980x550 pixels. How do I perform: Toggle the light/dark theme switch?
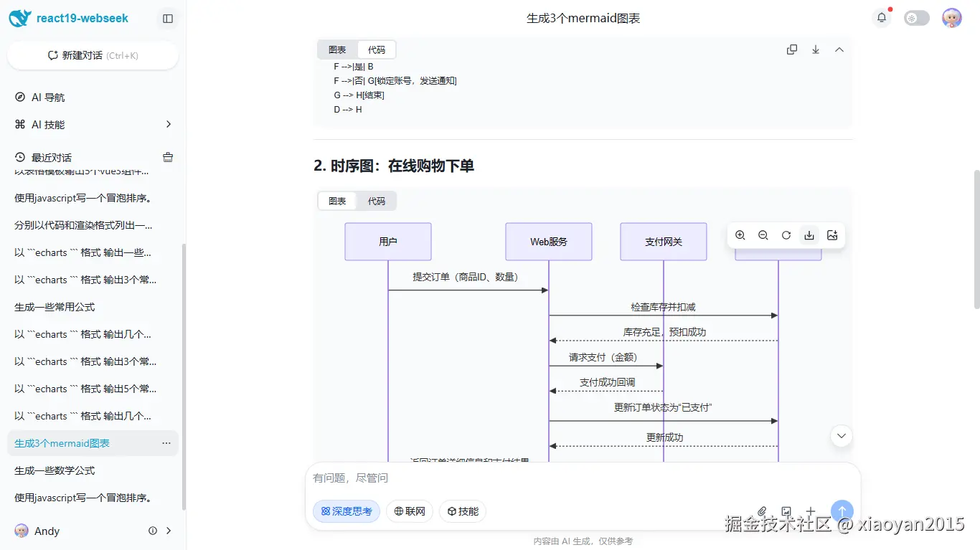[x=917, y=19]
